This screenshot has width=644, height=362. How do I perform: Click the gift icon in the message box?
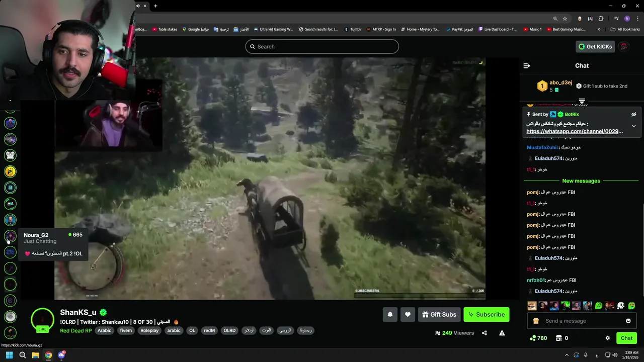(x=536, y=321)
